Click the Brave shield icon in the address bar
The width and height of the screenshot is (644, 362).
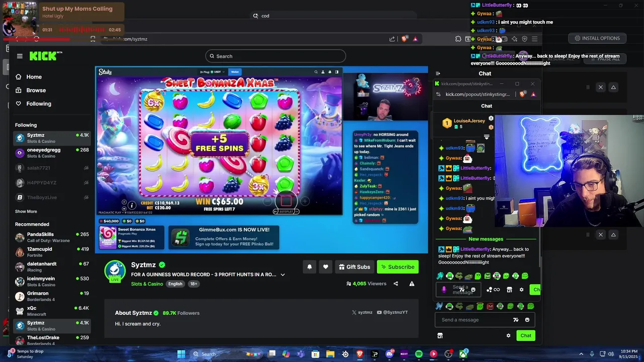(x=405, y=39)
